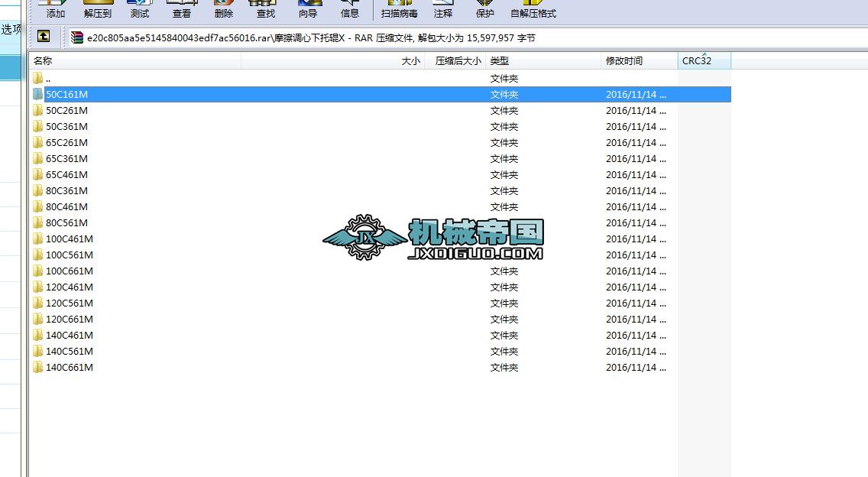Screen dimensions: 868x477
Task: Click the 注释 (Comment) toolbar button
Action: coord(443,9)
